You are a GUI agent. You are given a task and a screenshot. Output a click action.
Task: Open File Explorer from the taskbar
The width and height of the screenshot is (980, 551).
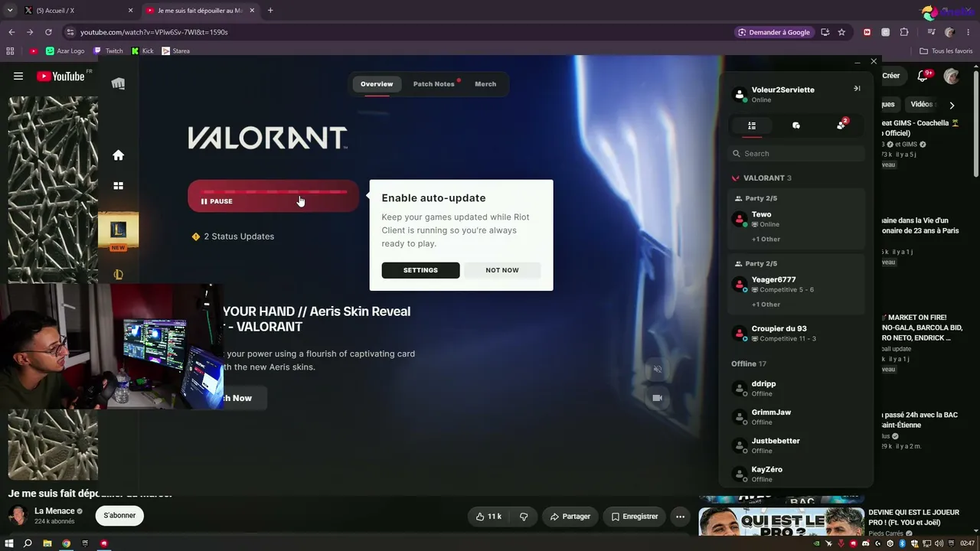[47, 543]
